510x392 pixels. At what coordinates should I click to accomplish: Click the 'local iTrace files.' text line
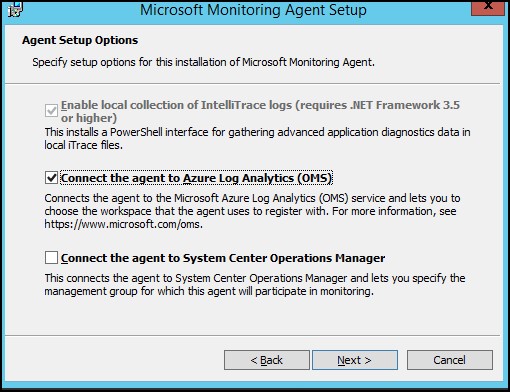pyautogui.click(x=84, y=145)
